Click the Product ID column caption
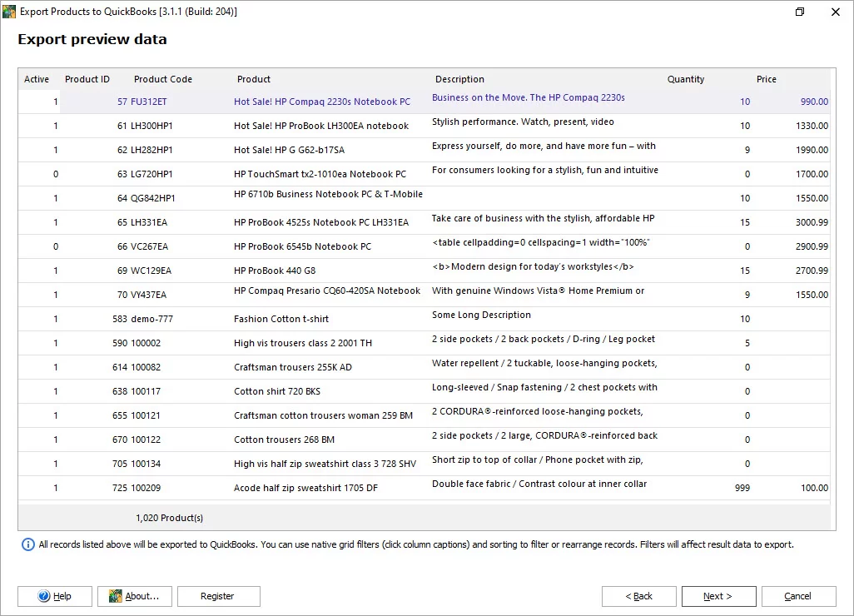This screenshot has height=616, width=854. tap(87, 79)
